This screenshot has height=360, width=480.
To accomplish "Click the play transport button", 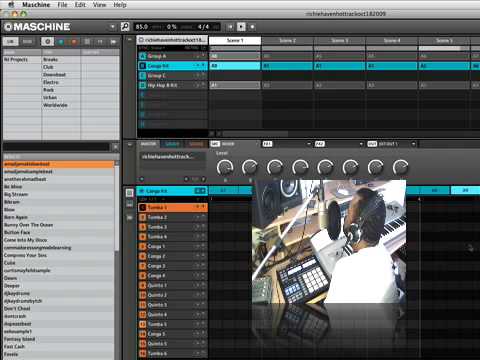I will coord(241,27).
